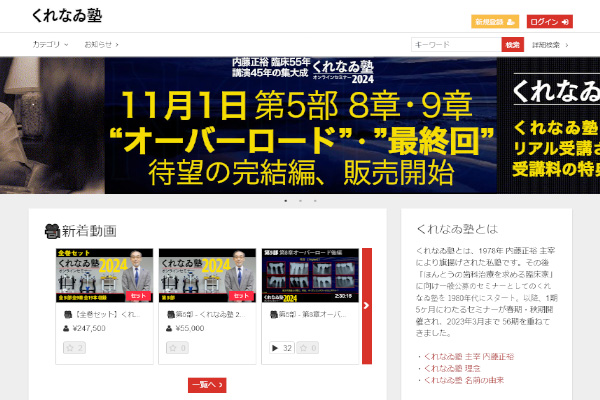Favorite the ¥55,000 set star

point(177,348)
